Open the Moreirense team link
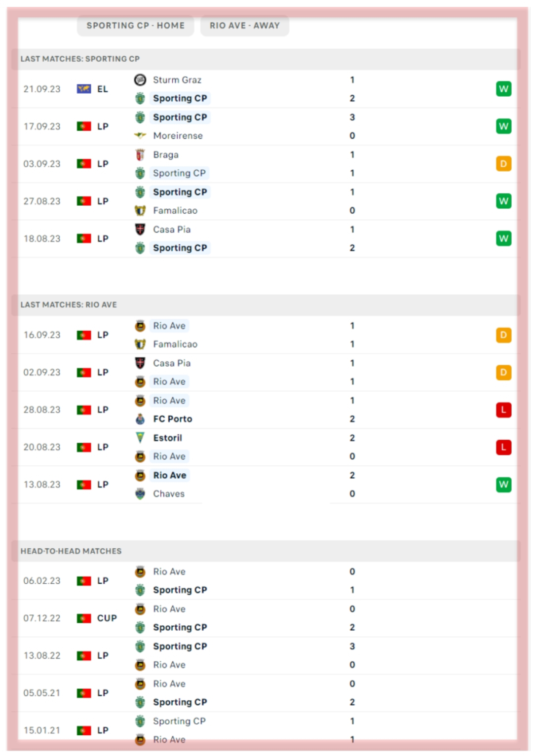The width and height of the screenshot is (533, 756). coord(178,136)
